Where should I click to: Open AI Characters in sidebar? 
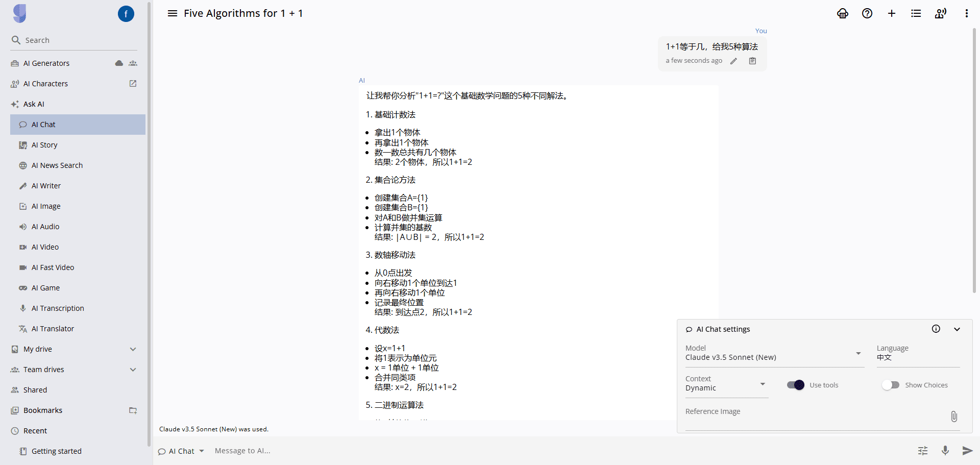pyautogui.click(x=45, y=84)
